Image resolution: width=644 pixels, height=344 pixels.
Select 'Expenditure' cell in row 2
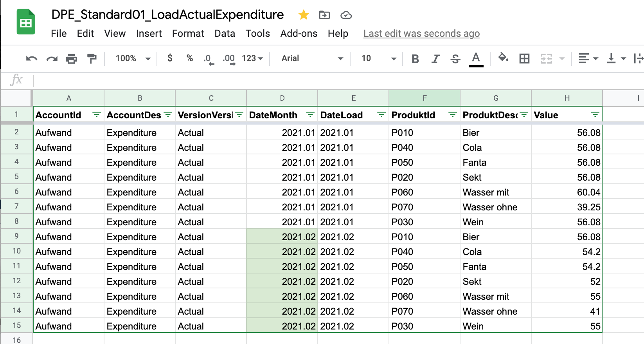pyautogui.click(x=140, y=132)
